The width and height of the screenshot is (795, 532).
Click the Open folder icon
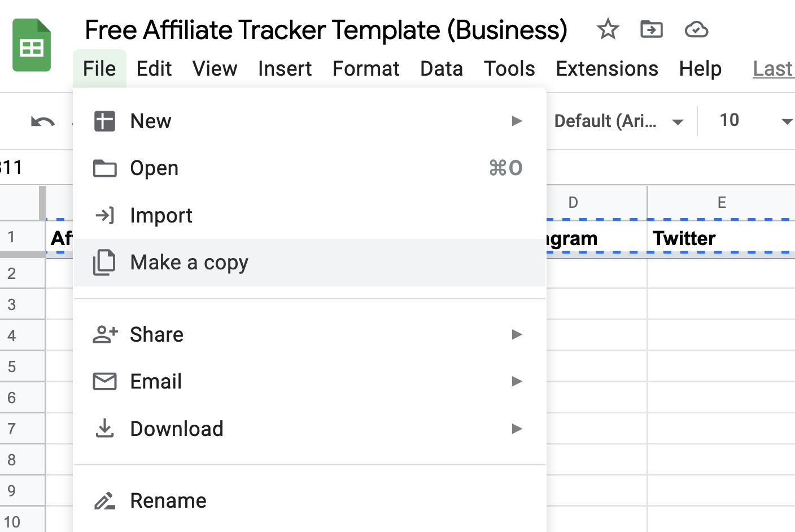click(x=104, y=168)
